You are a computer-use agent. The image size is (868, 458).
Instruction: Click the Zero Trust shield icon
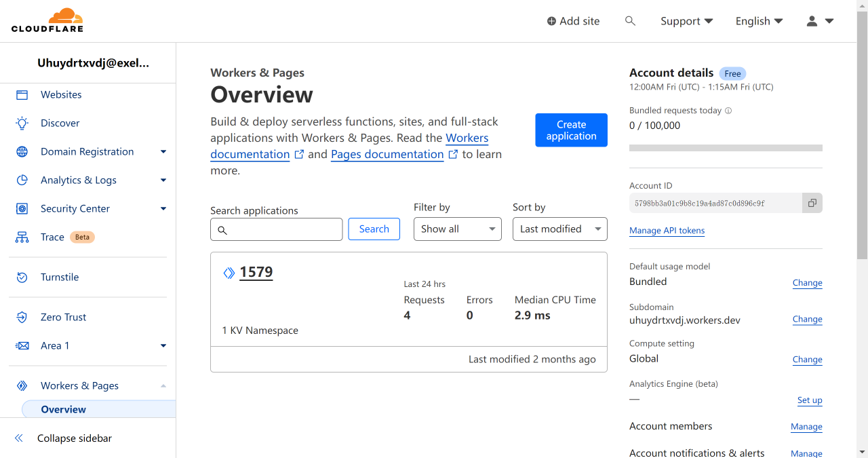(x=22, y=318)
